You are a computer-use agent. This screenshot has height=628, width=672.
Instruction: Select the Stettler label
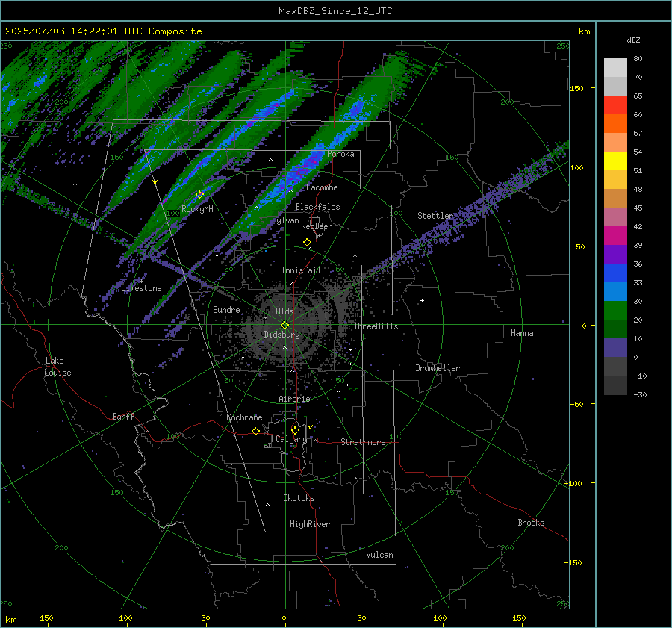point(435,216)
